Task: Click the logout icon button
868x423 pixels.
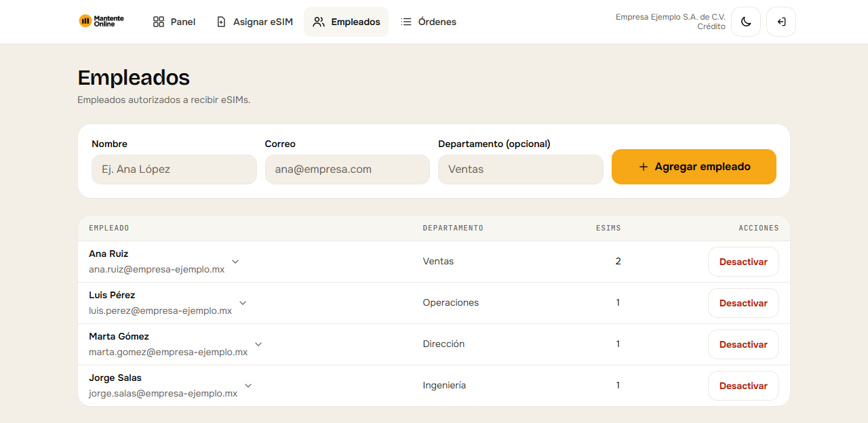Action: click(x=781, y=22)
